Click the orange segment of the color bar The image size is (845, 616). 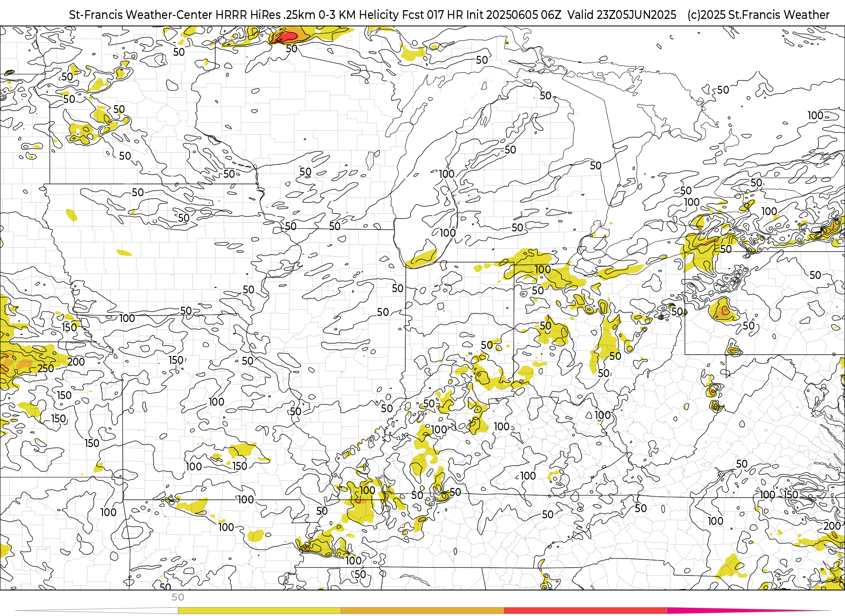click(x=422, y=611)
